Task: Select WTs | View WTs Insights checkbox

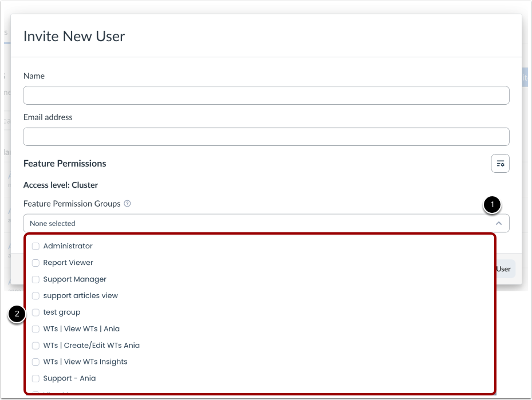Action: pyautogui.click(x=36, y=362)
